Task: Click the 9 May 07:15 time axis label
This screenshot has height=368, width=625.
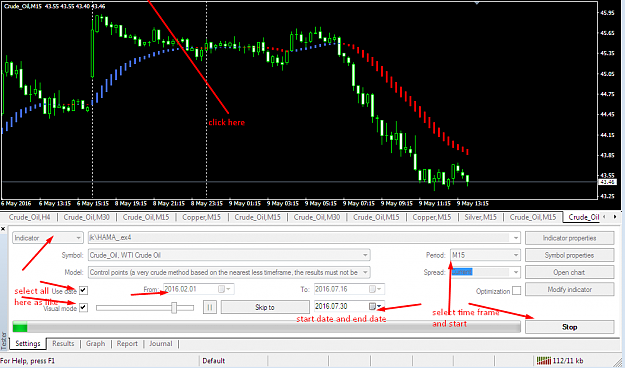Action: click(x=359, y=204)
